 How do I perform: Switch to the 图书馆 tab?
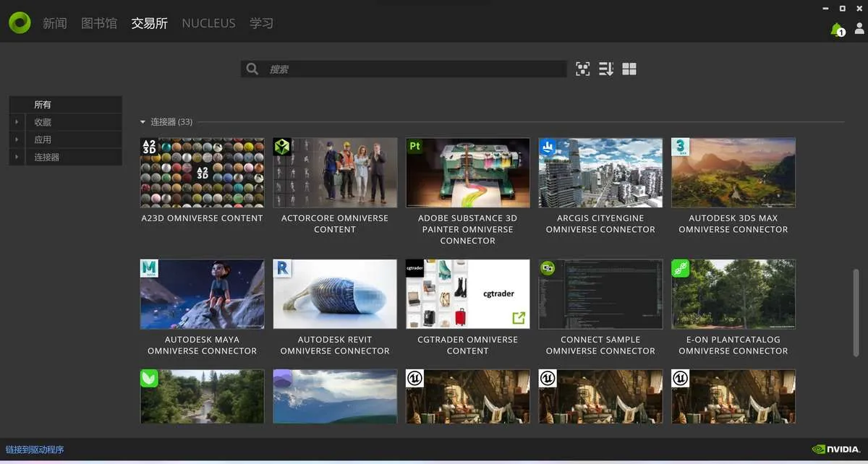[x=99, y=23]
